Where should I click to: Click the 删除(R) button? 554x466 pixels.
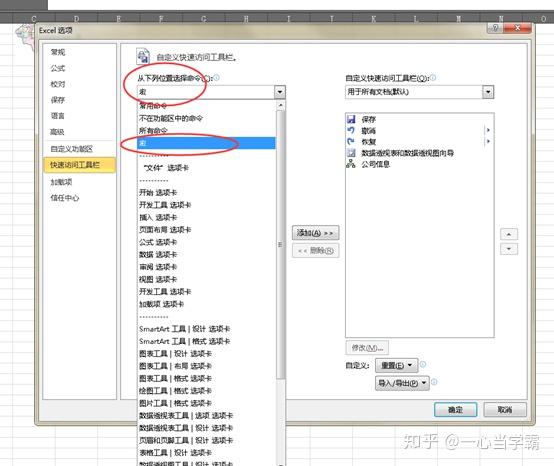[x=316, y=251]
